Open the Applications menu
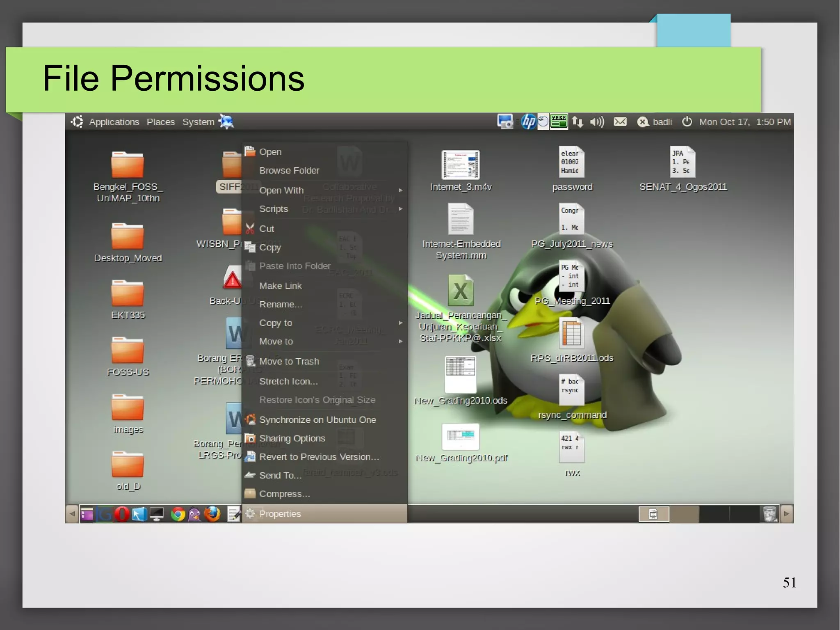Image resolution: width=840 pixels, height=630 pixels. tap(114, 122)
